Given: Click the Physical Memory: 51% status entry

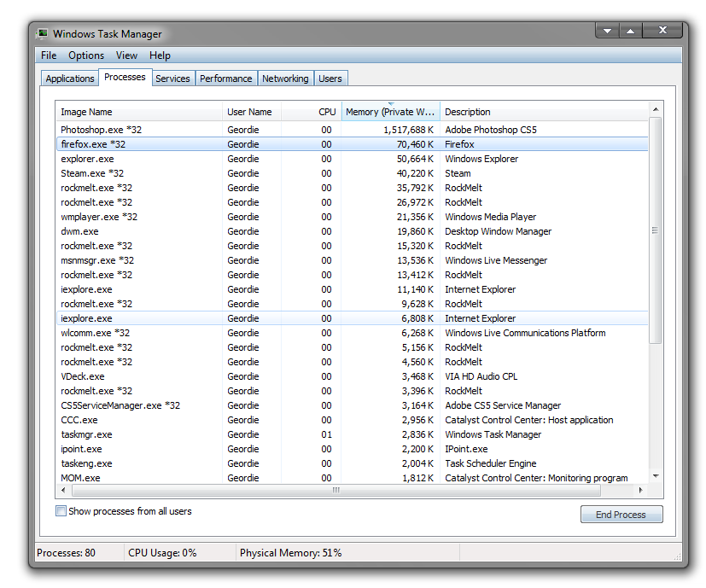Looking at the screenshot, I should click(290, 552).
